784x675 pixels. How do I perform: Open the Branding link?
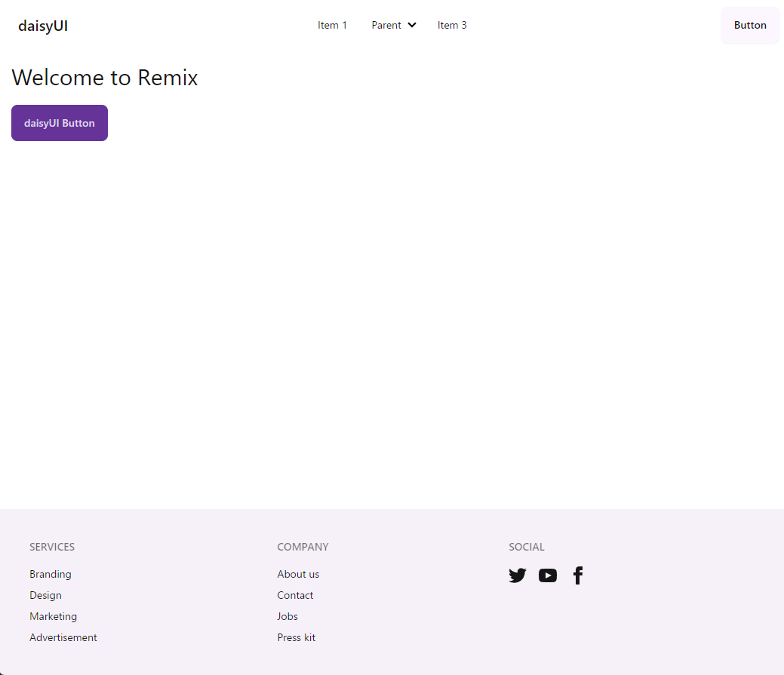[x=51, y=574]
